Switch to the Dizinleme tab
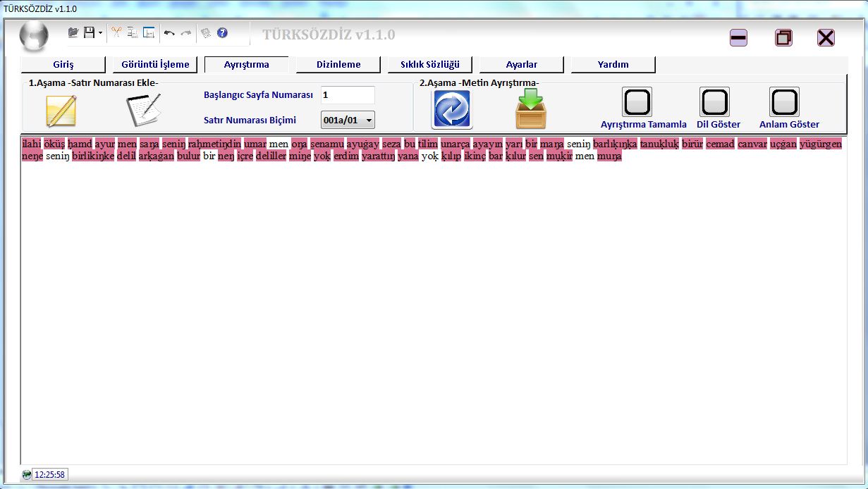 [338, 65]
